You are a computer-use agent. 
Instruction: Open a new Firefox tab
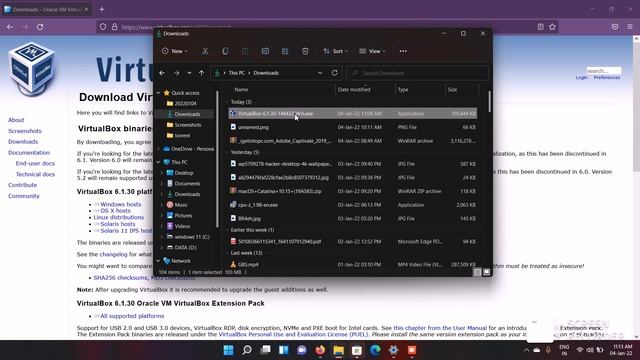coord(102,9)
